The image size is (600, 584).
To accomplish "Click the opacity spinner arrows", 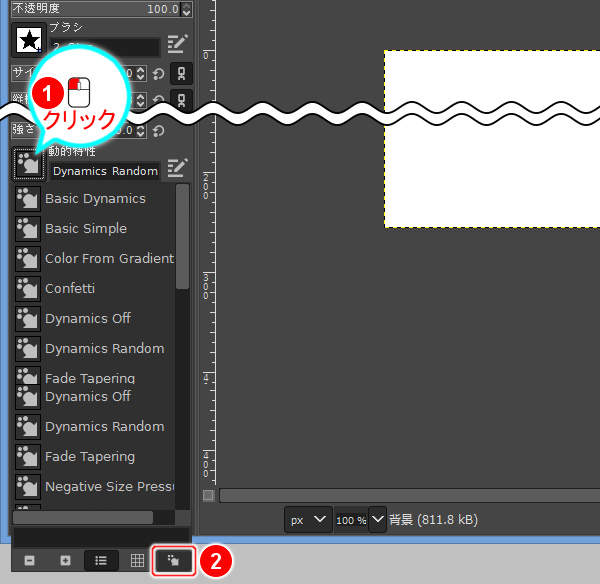I will [186, 9].
